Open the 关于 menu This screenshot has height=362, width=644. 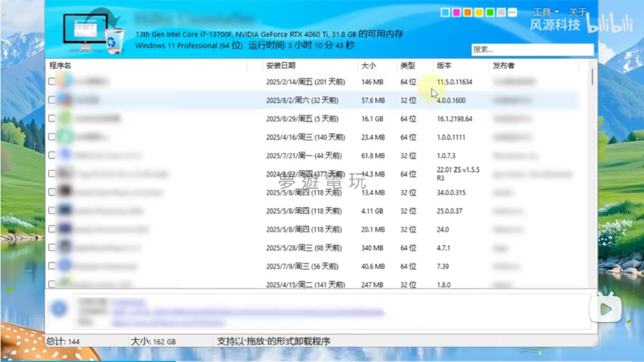coord(577,12)
